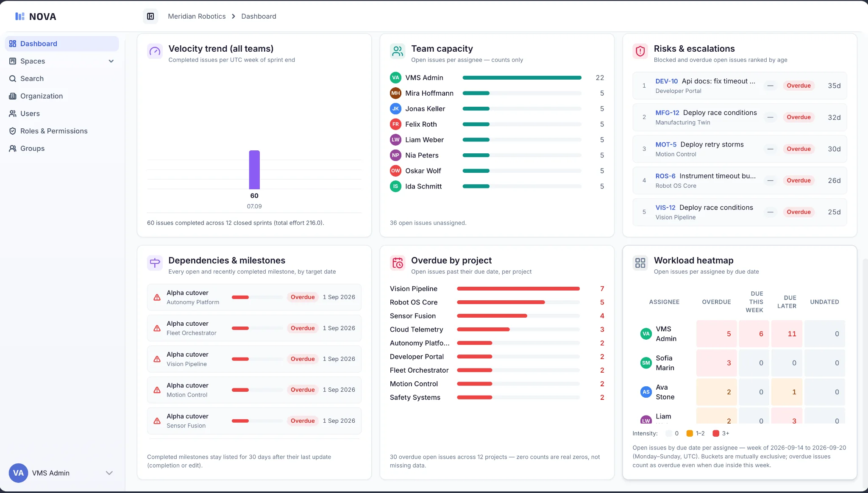Go to Search in sidebar
Image resolution: width=868 pixels, height=493 pixels.
62,78
